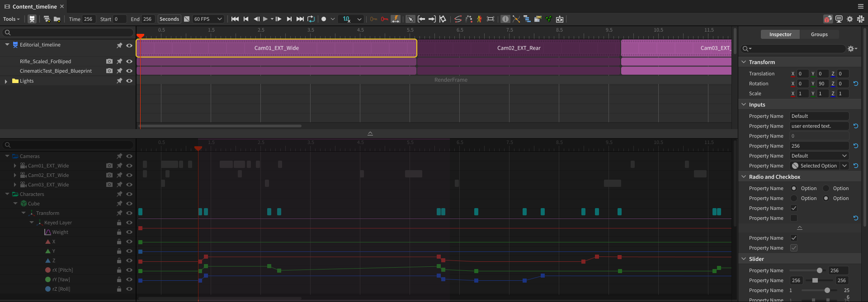
Task: Click the record button
Action: [324, 19]
